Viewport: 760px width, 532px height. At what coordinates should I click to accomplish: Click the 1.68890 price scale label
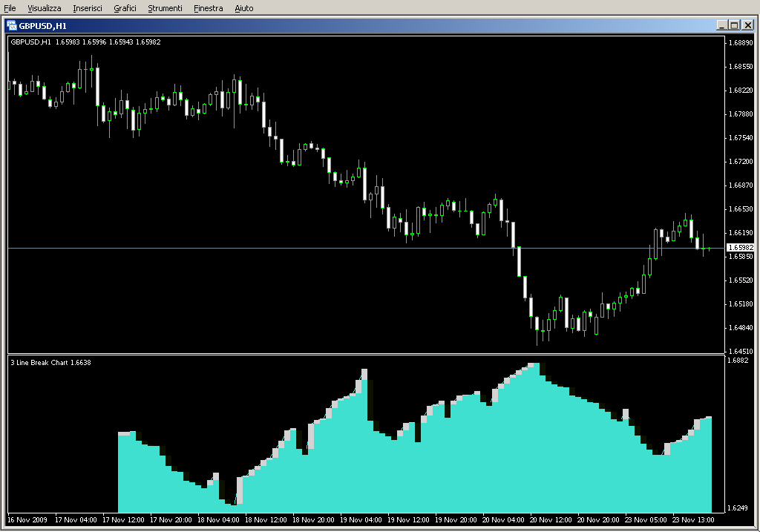[741, 42]
